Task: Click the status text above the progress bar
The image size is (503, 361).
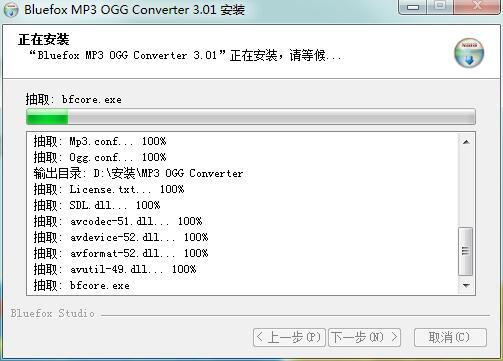Action: click(74, 99)
